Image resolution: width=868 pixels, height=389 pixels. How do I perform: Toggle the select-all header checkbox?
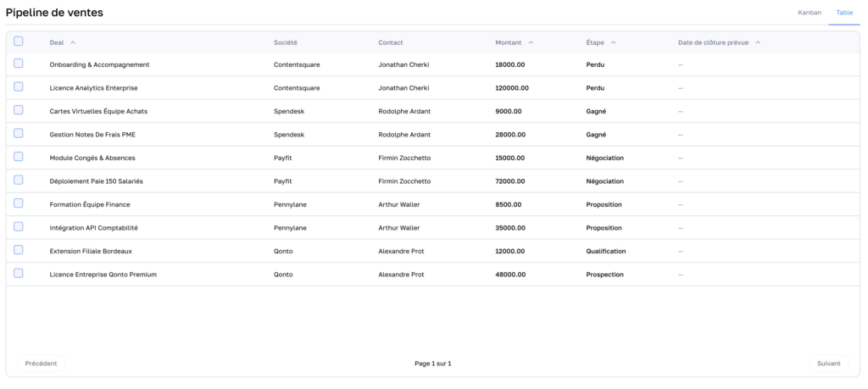[x=19, y=42]
